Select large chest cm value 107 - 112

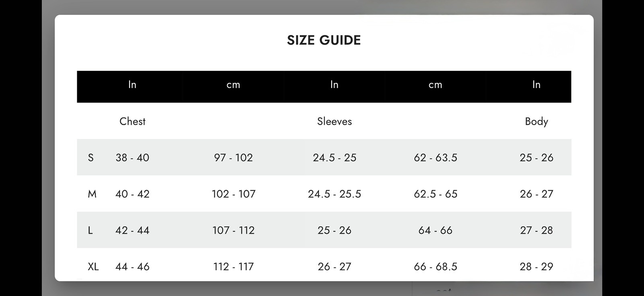(233, 230)
